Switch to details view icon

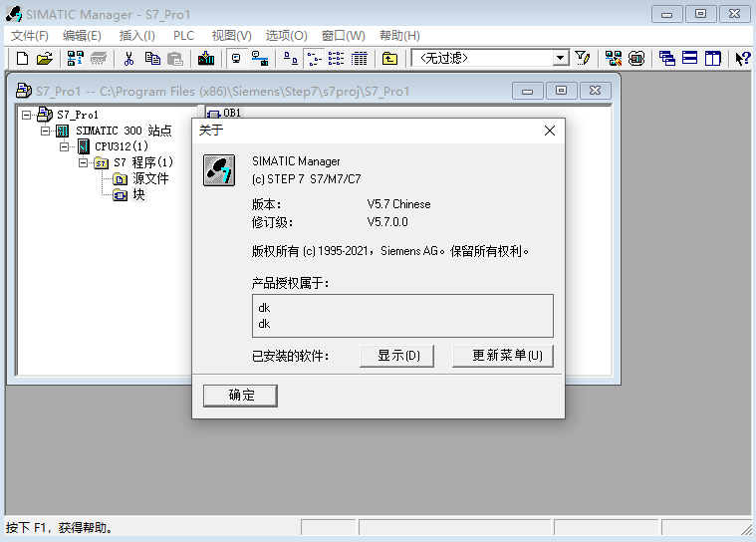click(x=360, y=59)
